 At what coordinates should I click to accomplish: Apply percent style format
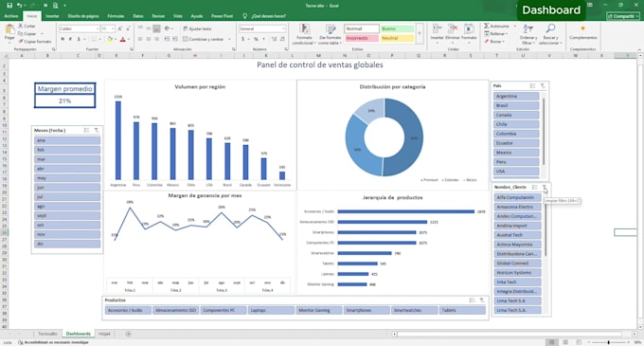(x=256, y=39)
